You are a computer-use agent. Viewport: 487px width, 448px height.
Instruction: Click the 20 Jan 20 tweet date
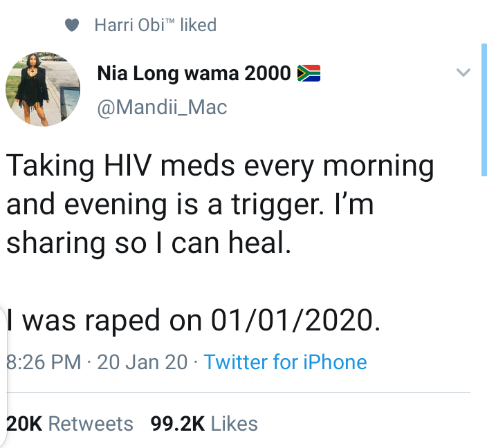[x=143, y=362]
